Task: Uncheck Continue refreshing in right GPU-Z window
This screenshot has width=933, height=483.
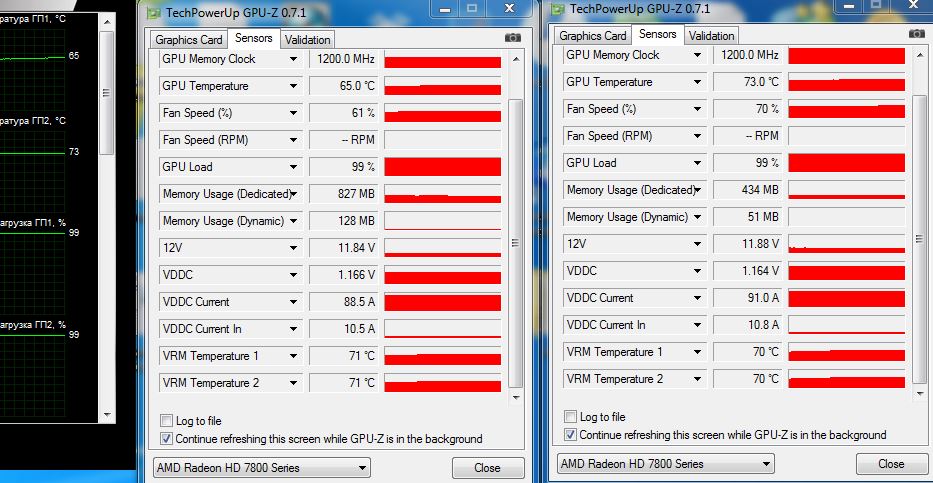Action: click(x=571, y=435)
